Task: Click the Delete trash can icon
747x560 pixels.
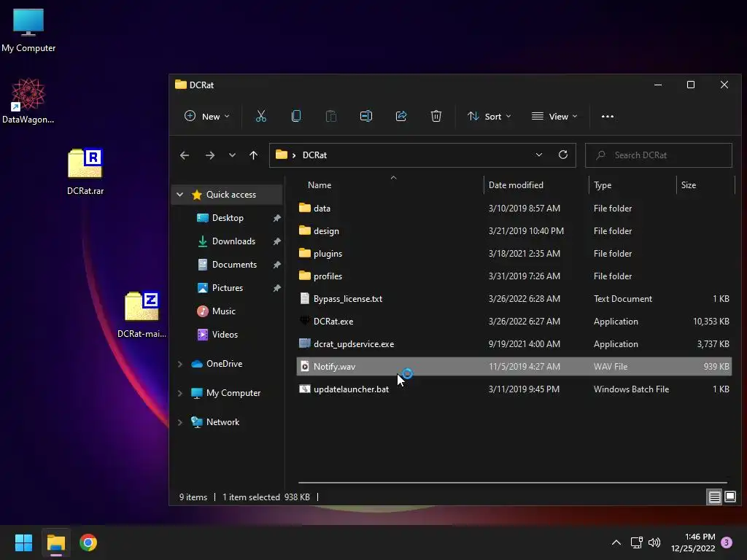Action: tap(436, 116)
